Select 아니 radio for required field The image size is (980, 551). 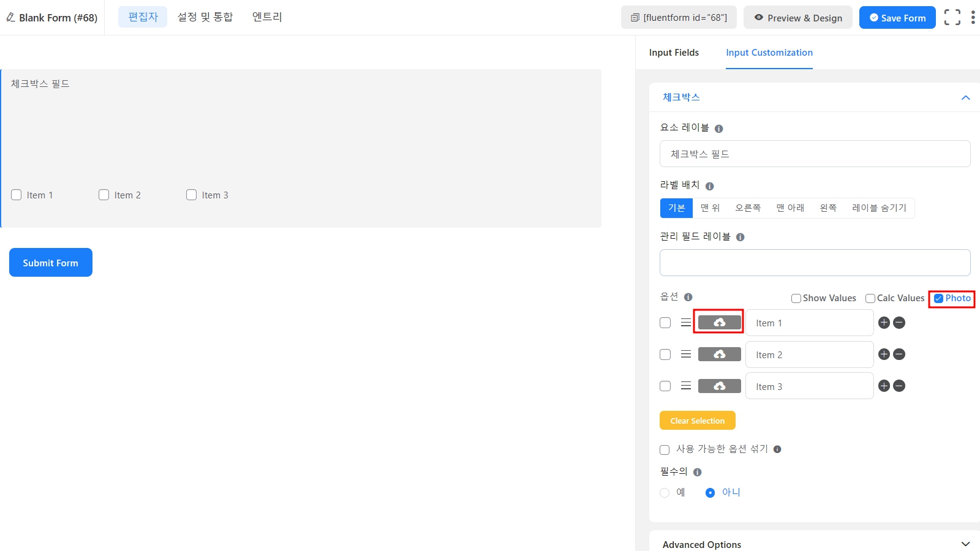(710, 493)
